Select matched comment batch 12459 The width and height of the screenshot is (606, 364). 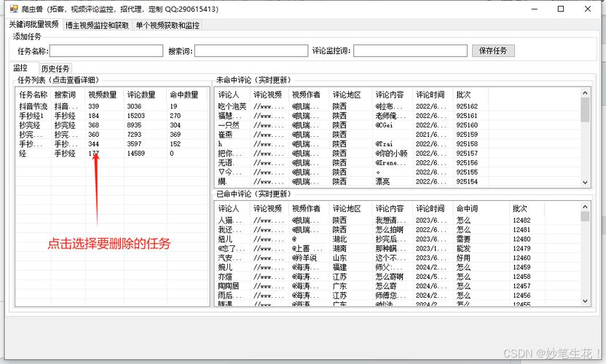click(397, 267)
